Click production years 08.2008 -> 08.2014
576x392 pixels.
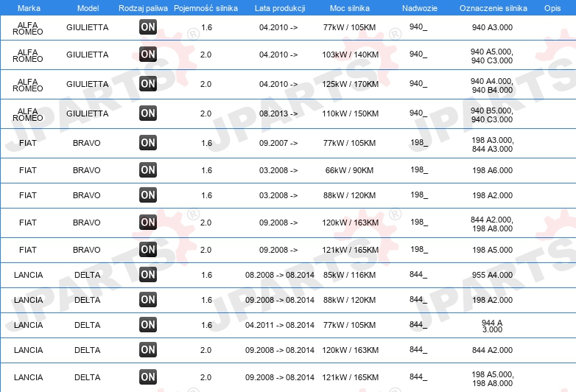tap(280, 275)
